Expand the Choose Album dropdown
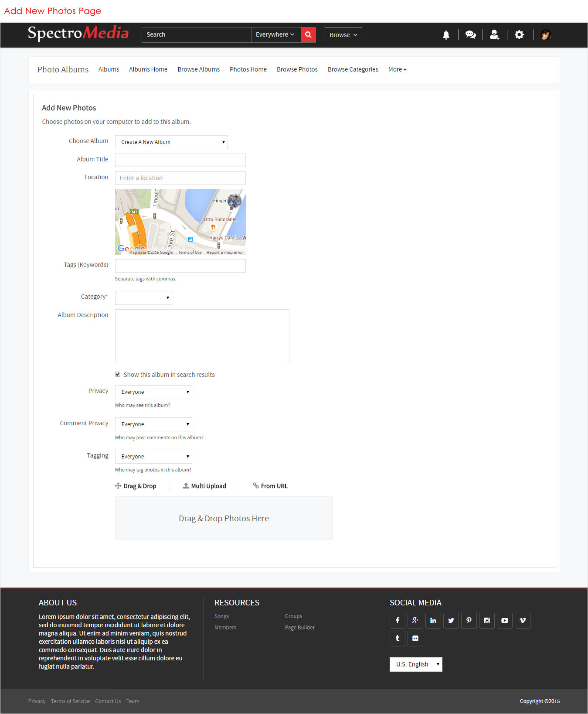This screenshot has height=714, width=588. click(x=171, y=142)
